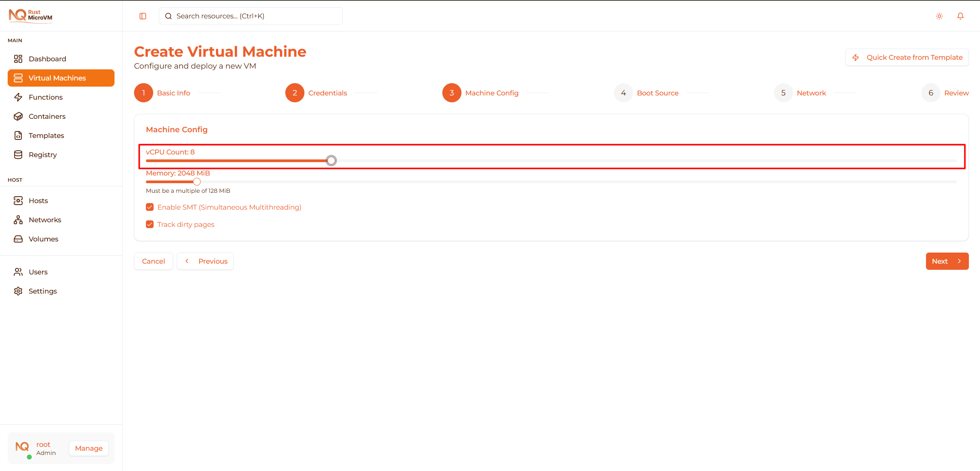Viewport: 980px width, 471px height.
Task: Disable Enable SMT (Simultaneous Multithreading)
Action: click(150, 207)
